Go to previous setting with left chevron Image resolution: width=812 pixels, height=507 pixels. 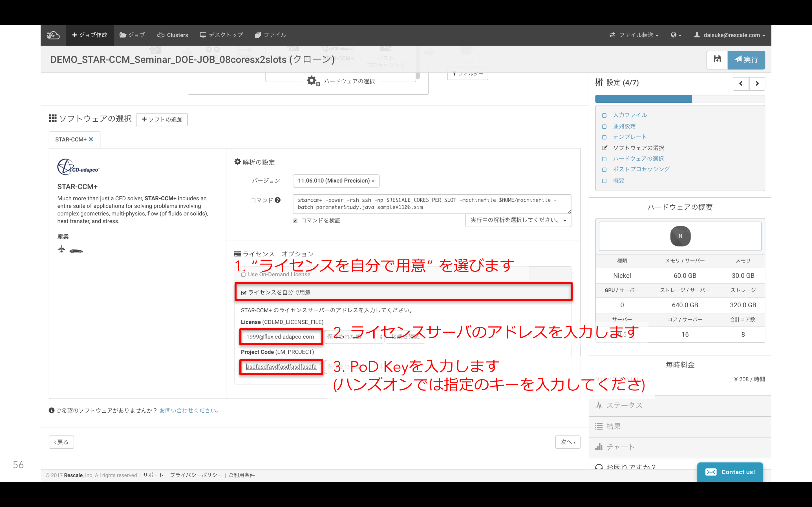(x=741, y=83)
